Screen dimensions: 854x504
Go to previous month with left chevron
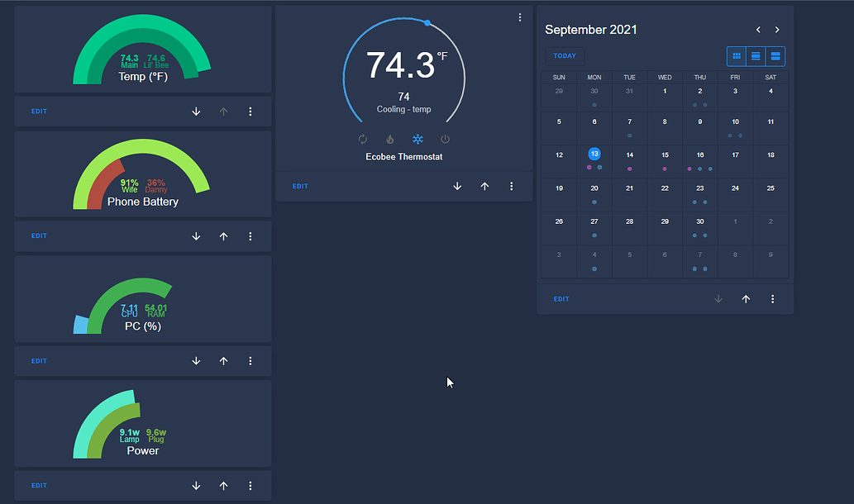point(758,29)
